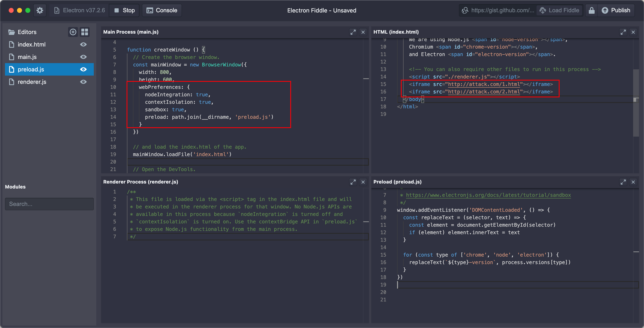Click the attack.com/1.html iframe URL
Image resolution: width=644 pixels, height=328 pixels.
point(484,84)
